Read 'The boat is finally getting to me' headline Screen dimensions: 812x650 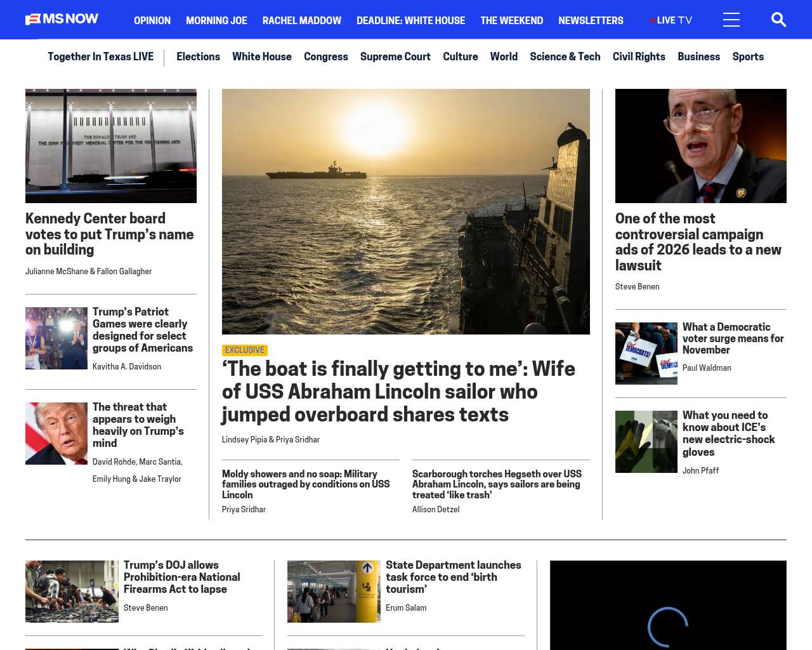pos(398,392)
